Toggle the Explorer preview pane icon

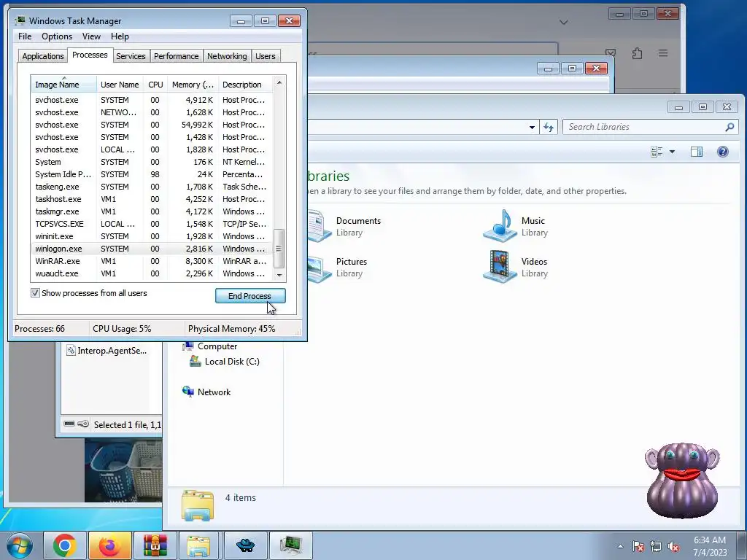tap(697, 152)
